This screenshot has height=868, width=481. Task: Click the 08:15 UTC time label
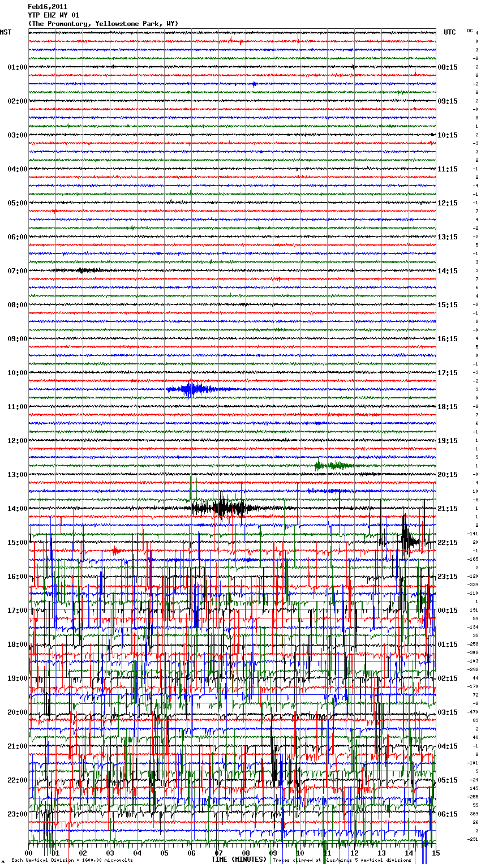point(448,67)
